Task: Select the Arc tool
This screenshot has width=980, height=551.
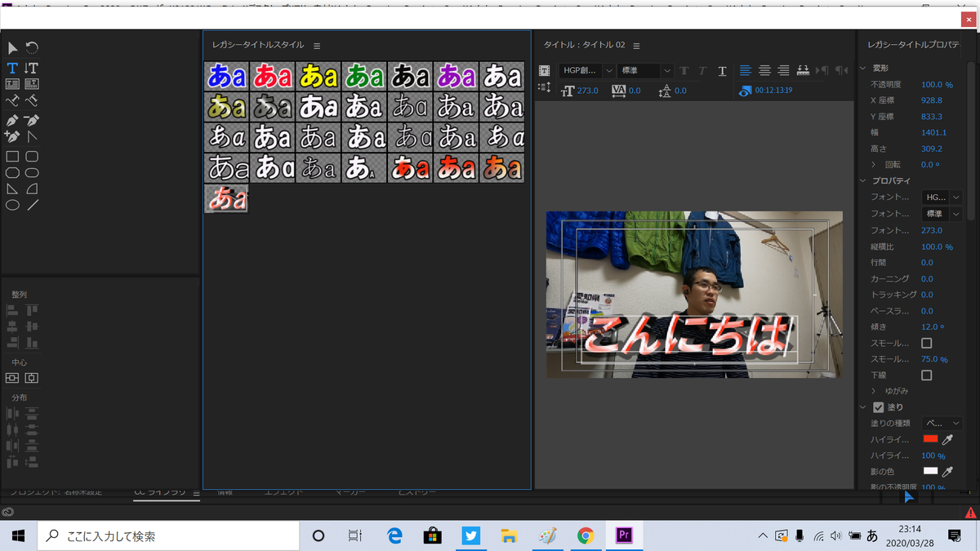Action: [32, 189]
